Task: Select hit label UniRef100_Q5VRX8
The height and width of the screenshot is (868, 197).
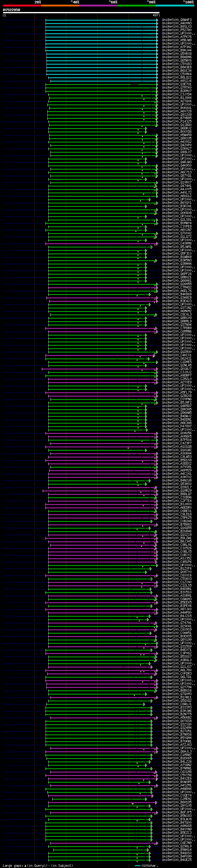Action: pos(177,54)
